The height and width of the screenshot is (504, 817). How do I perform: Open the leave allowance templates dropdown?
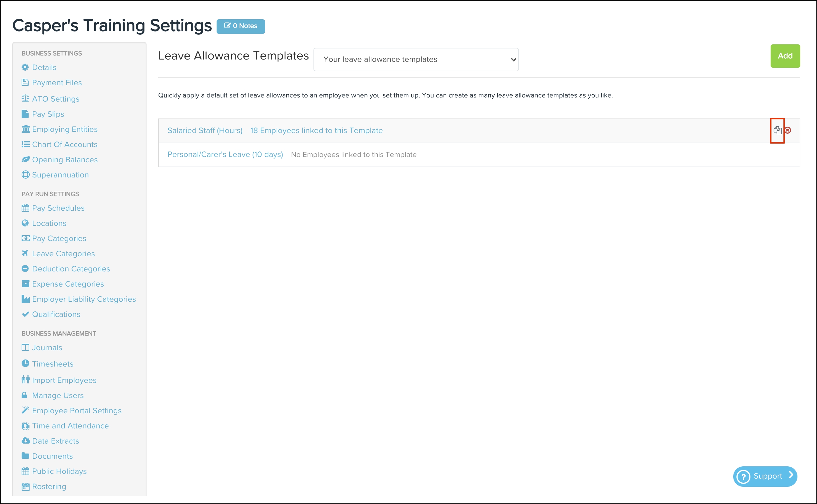pyautogui.click(x=416, y=59)
